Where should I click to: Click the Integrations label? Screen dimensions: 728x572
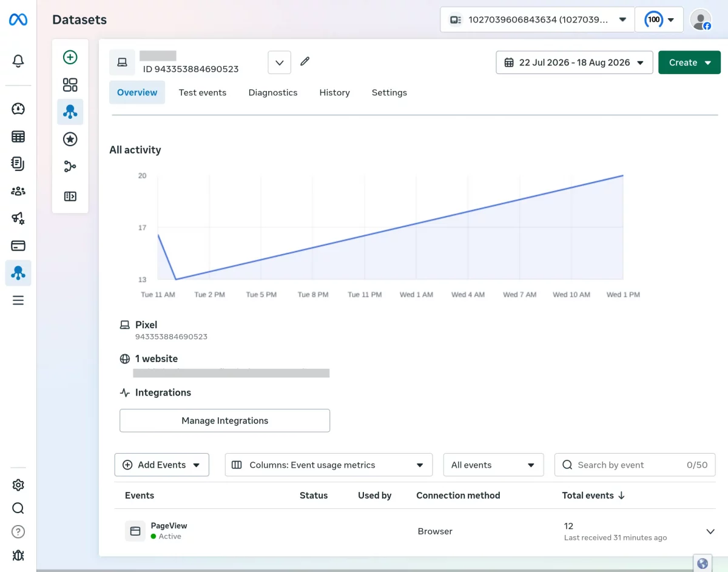163,392
